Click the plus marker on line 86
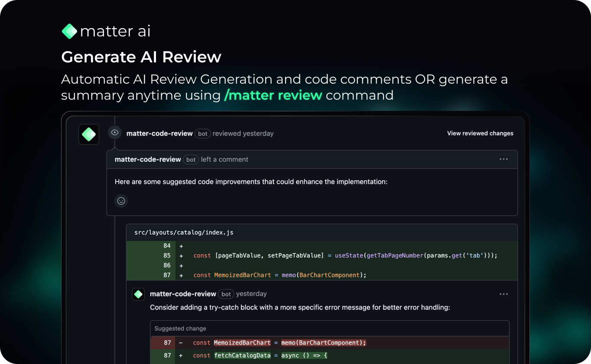This screenshot has height=364, width=591. 181,265
